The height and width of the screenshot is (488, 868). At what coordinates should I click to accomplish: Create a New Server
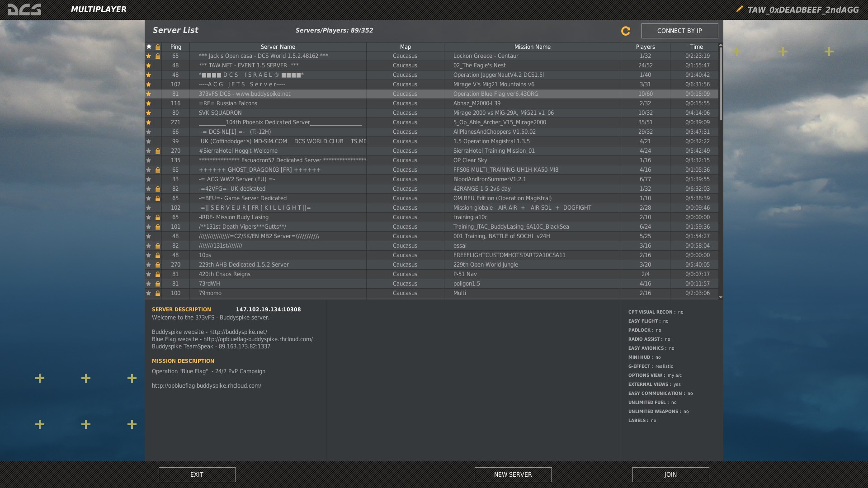click(x=513, y=474)
